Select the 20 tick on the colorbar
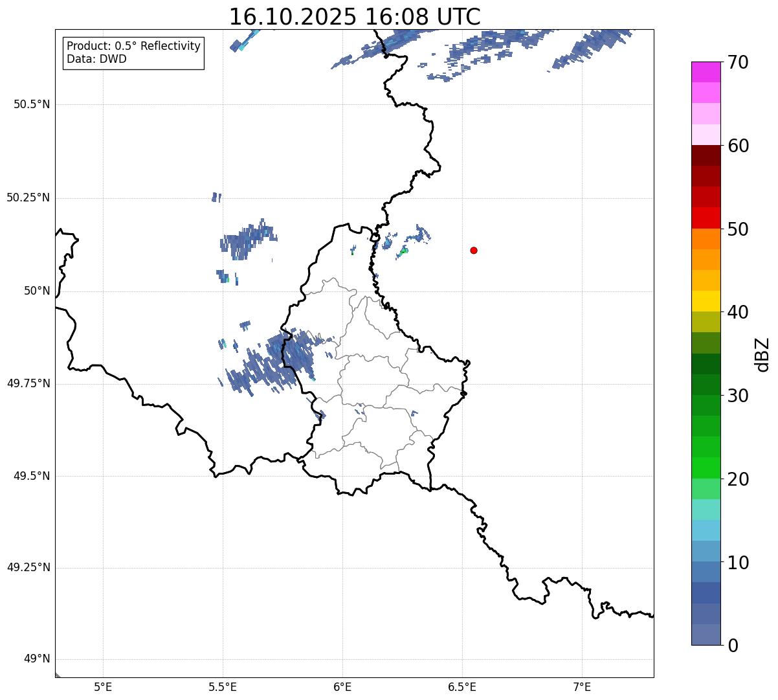778x700 pixels. [x=737, y=479]
